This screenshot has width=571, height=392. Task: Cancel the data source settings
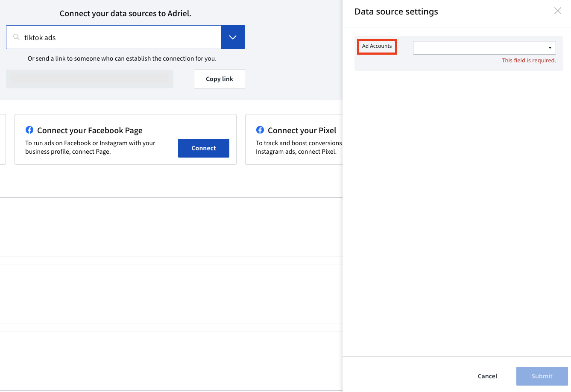pyautogui.click(x=487, y=376)
